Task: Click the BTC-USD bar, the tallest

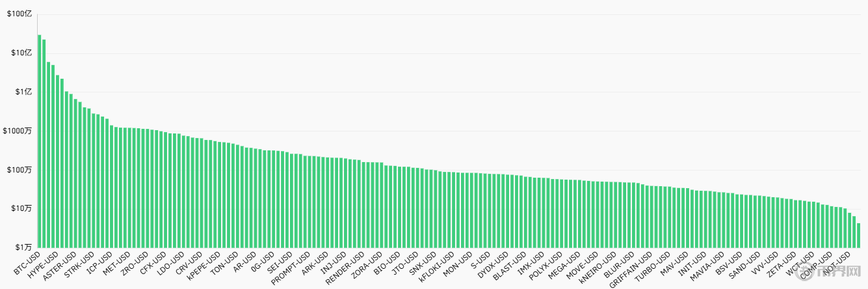Action: pyautogui.click(x=39, y=141)
